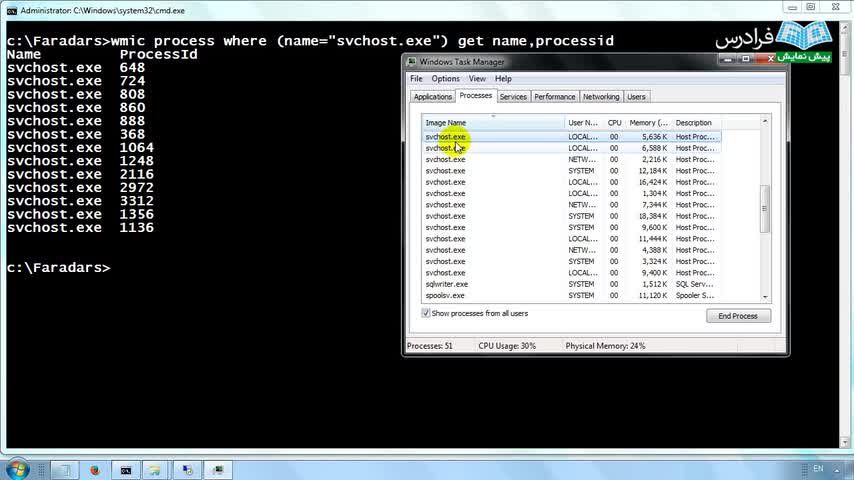Click the first taskbar button beside Start
Screen dimensions: 854x480
coord(64,470)
